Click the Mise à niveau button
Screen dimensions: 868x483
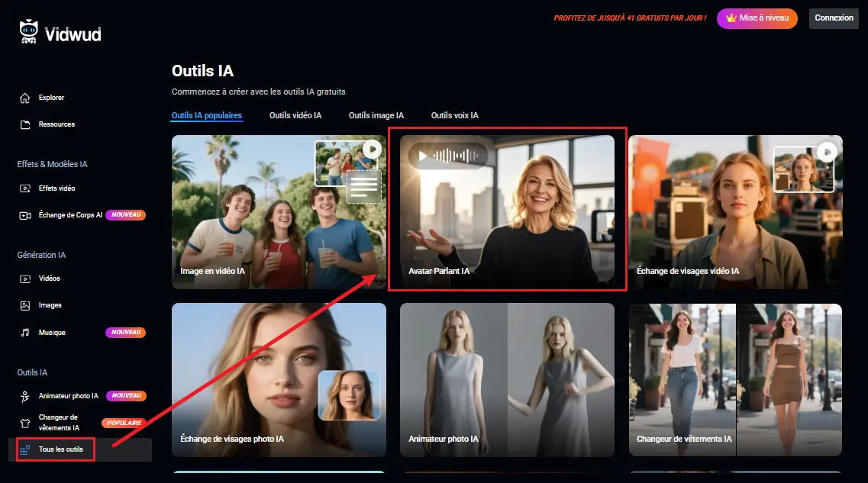click(x=757, y=18)
